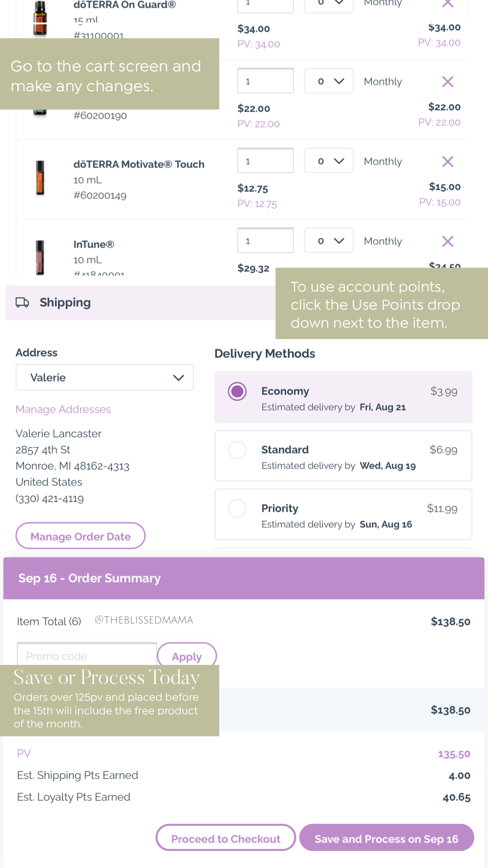Select the Priority delivery method
The image size is (488, 868).
click(237, 509)
